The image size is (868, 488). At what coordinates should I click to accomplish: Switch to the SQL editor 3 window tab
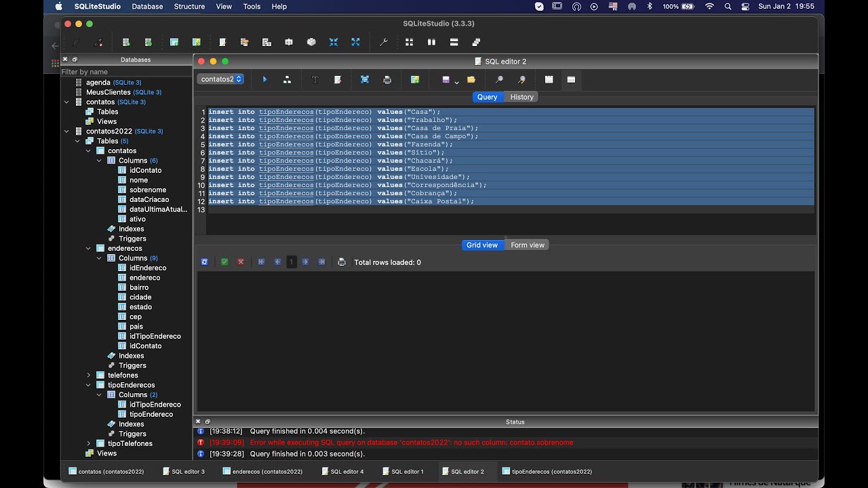click(x=184, y=472)
